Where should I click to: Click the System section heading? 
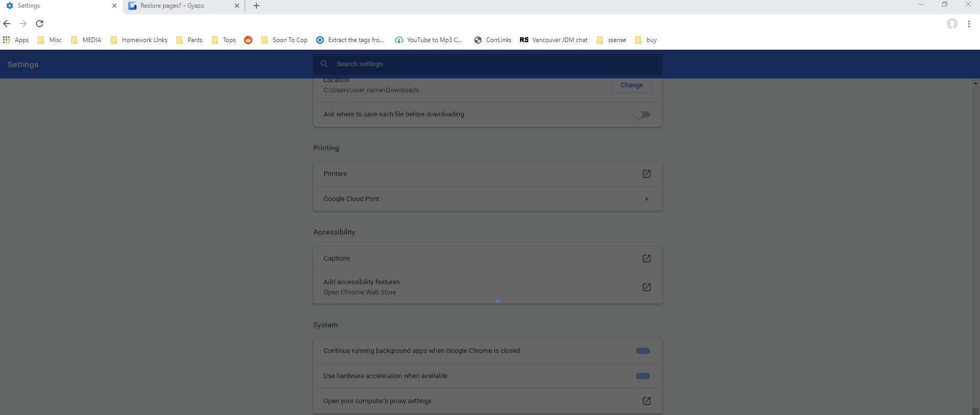pos(326,325)
